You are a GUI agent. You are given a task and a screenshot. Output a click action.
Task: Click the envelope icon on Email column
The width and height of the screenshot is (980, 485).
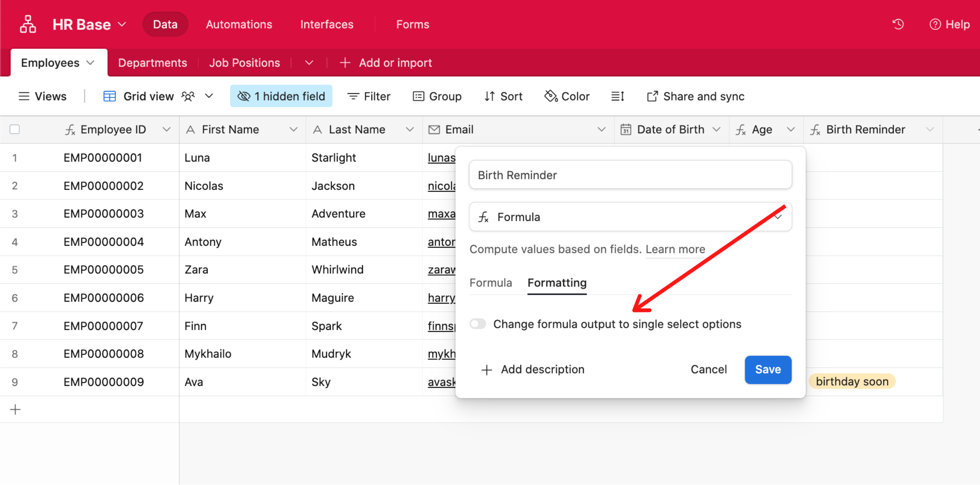pyautogui.click(x=434, y=130)
